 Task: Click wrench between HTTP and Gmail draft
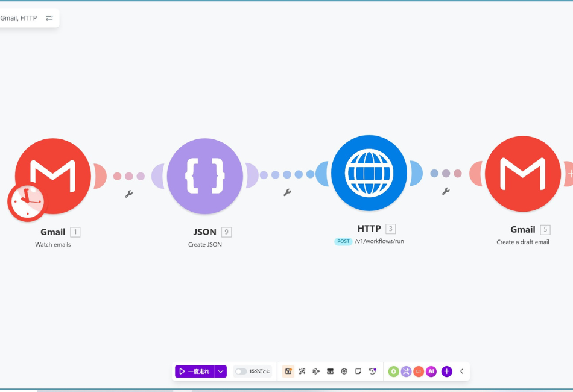click(446, 191)
